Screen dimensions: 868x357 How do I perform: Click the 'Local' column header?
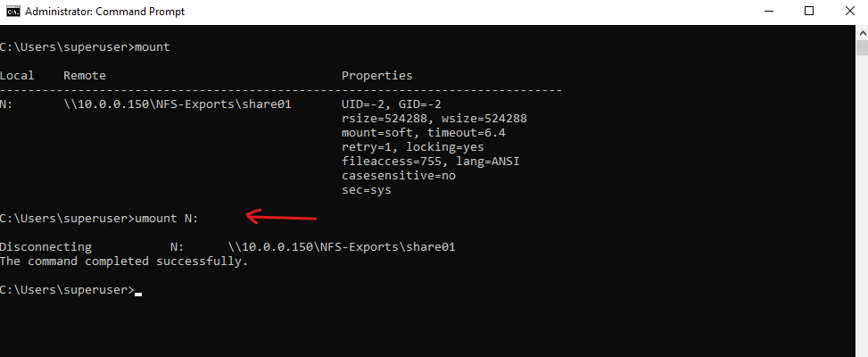coord(17,76)
